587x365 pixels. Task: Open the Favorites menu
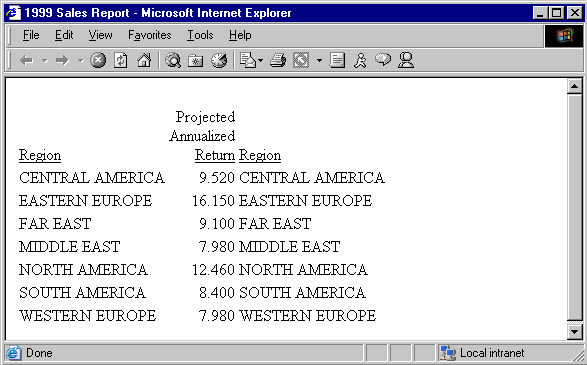point(150,35)
